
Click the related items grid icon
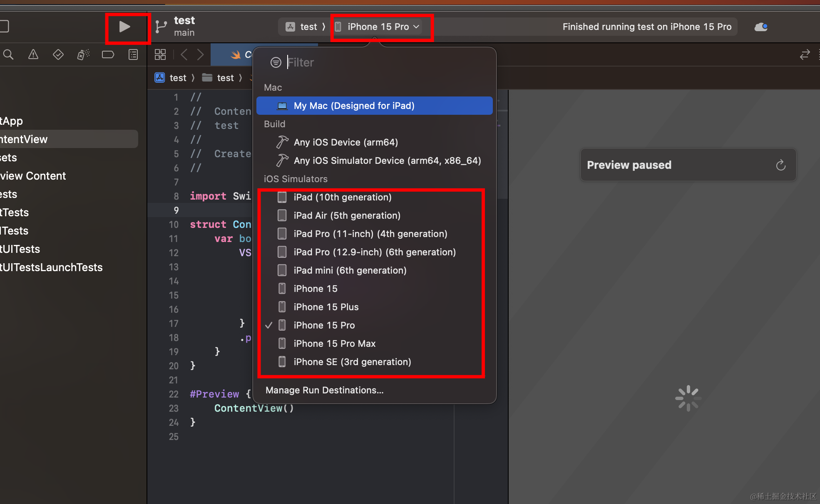pos(160,54)
